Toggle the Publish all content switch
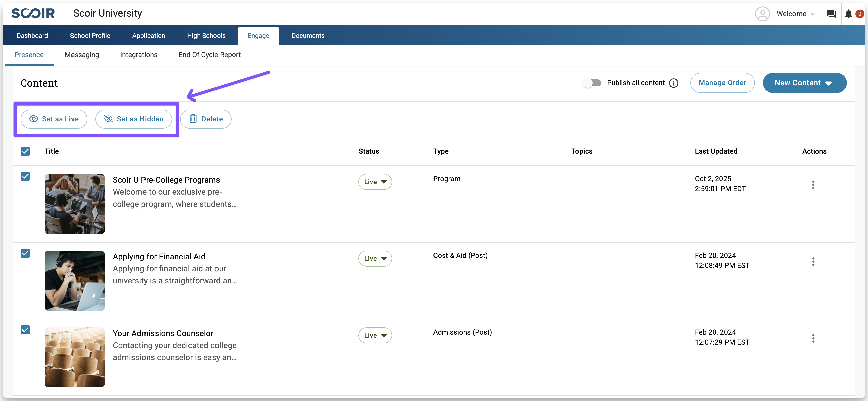868x401 pixels. coord(592,83)
